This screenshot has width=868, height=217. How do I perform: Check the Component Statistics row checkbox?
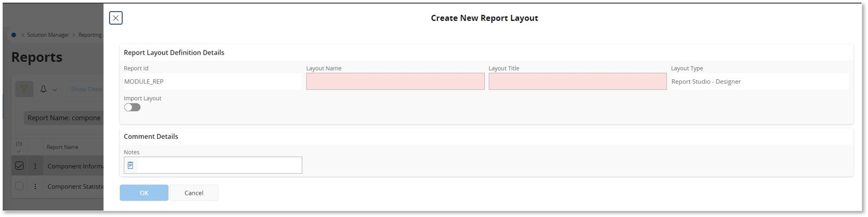(x=19, y=186)
